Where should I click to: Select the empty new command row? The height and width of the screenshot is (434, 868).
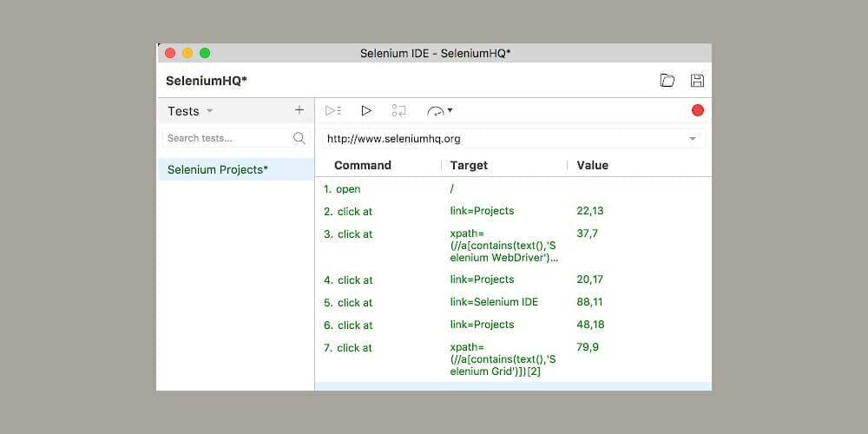pos(513,386)
